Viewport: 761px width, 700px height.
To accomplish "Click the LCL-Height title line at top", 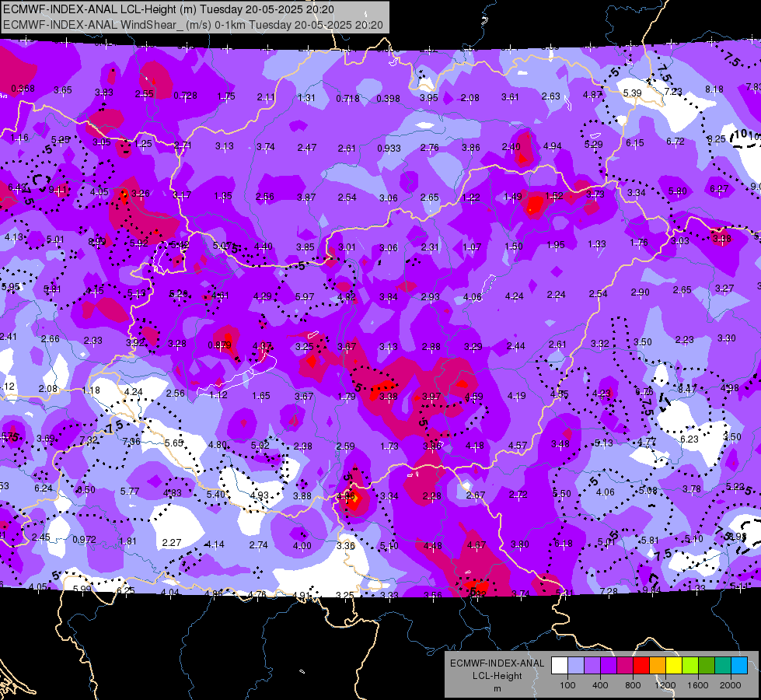I will [x=169, y=9].
